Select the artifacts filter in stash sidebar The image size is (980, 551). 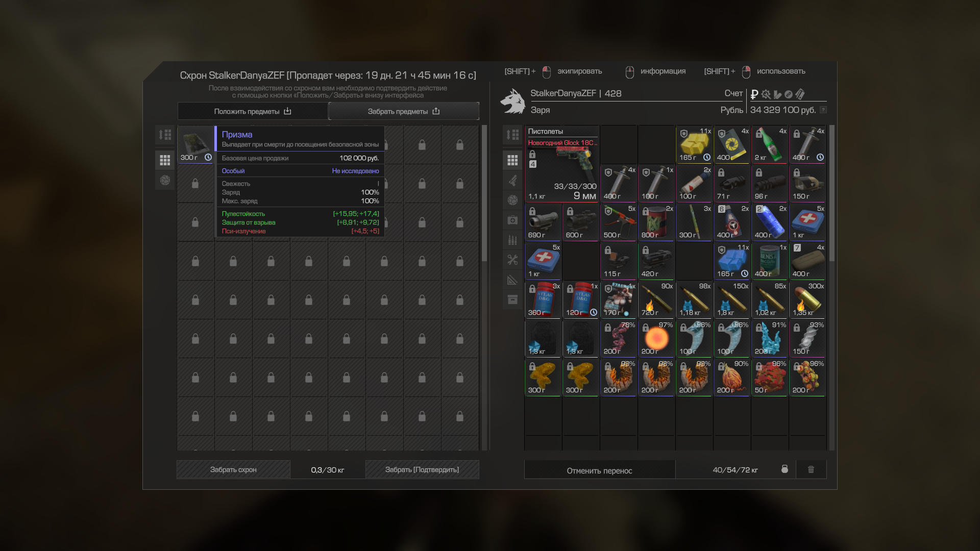[x=165, y=180]
